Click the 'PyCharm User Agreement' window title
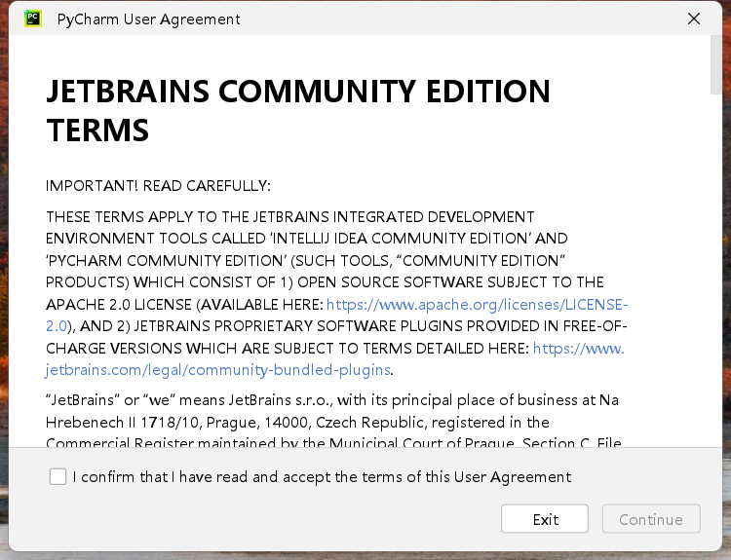731x560 pixels. point(149,19)
